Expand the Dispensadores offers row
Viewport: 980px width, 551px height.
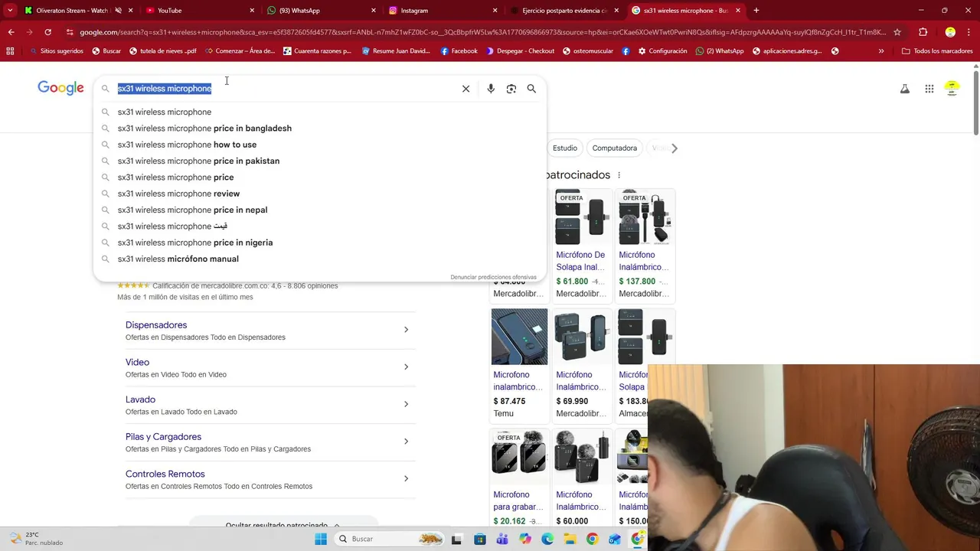point(270,330)
